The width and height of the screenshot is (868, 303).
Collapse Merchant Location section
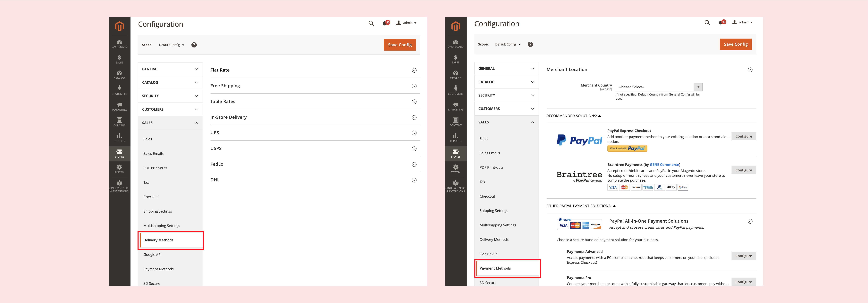(750, 70)
